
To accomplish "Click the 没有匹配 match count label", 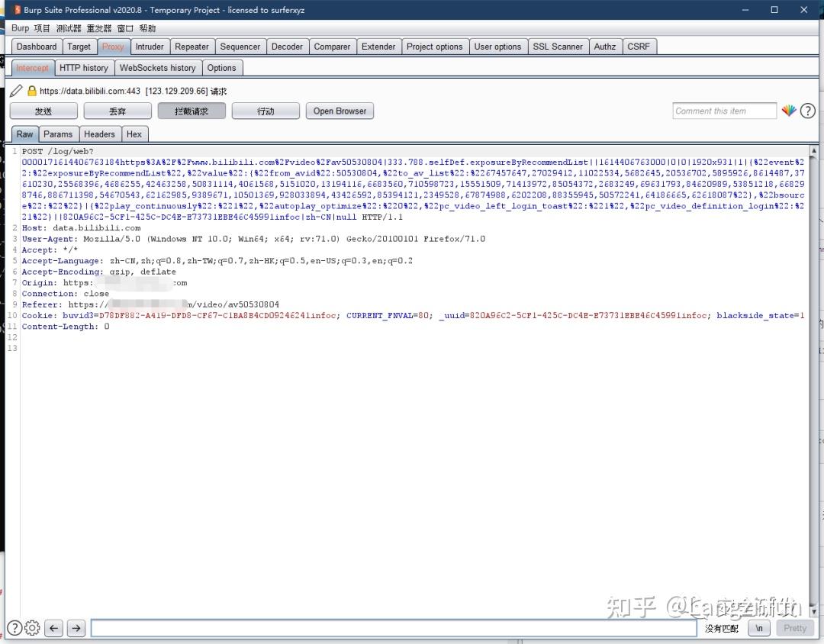I will coord(722,628).
